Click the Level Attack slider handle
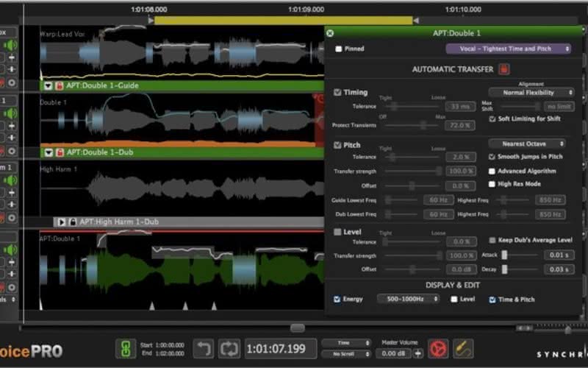This screenshot has width=588, height=368. 504,255
